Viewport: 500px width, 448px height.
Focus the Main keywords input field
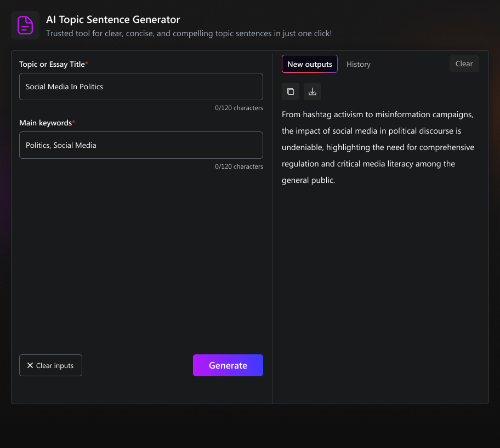tap(141, 145)
